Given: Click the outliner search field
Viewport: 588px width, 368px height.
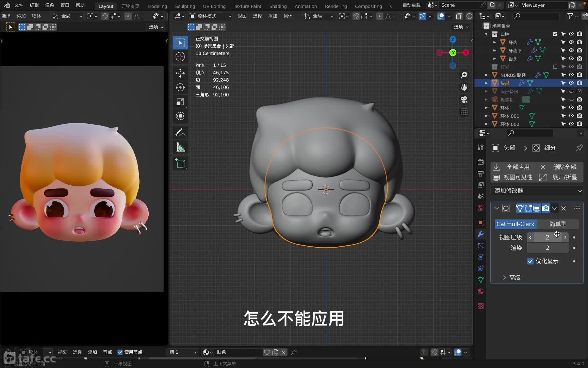Looking at the screenshot, I should 536,16.
